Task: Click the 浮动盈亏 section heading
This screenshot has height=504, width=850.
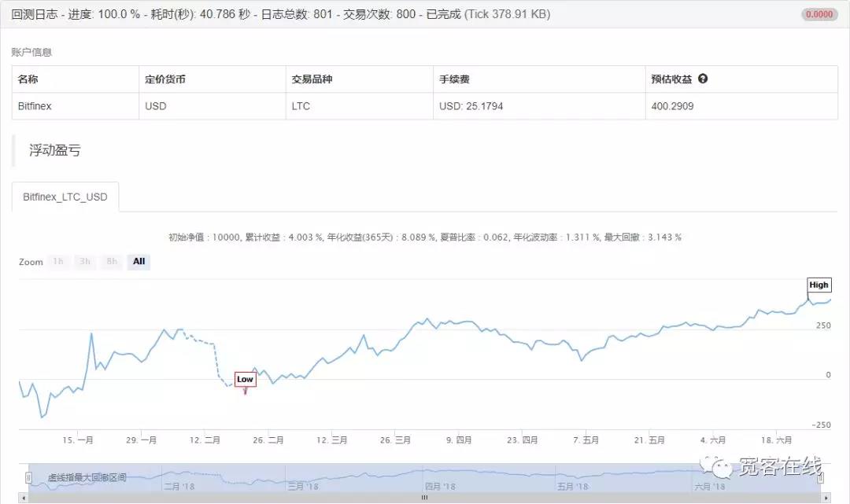Action: point(55,150)
